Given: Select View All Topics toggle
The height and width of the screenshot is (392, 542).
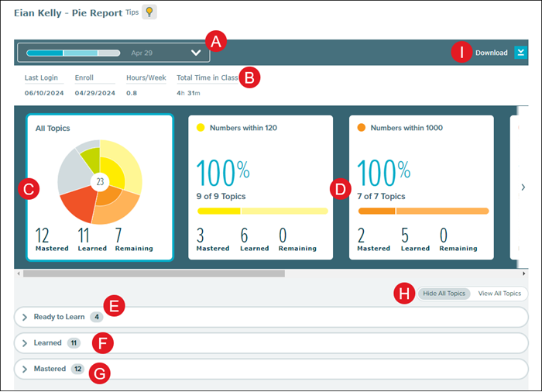Looking at the screenshot, I should click(x=499, y=294).
